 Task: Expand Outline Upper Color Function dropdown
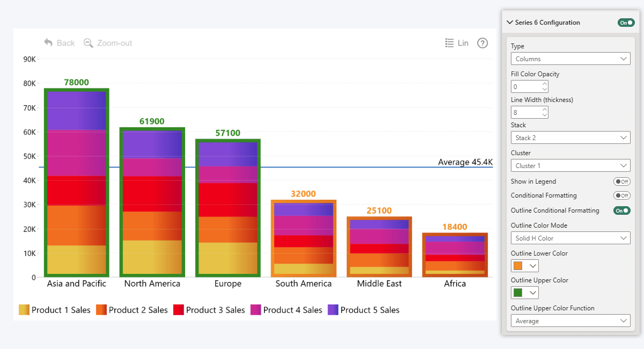pos(570,321)
